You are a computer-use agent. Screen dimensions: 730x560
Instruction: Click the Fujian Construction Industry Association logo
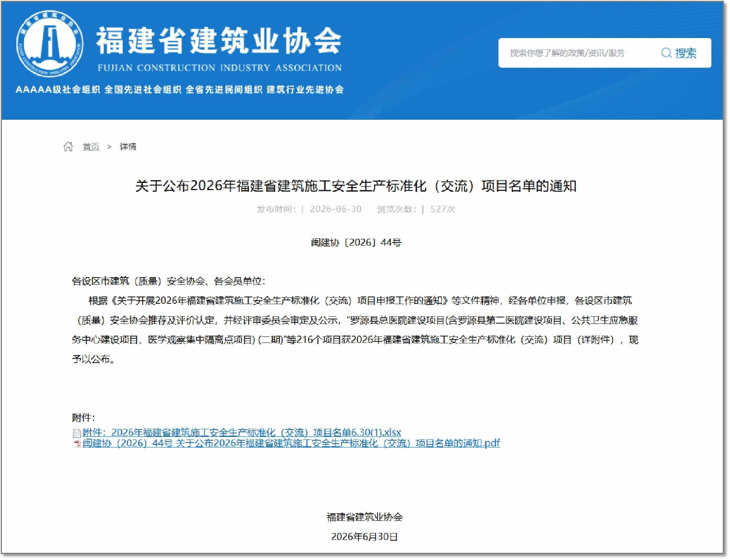tap(50, 44)
